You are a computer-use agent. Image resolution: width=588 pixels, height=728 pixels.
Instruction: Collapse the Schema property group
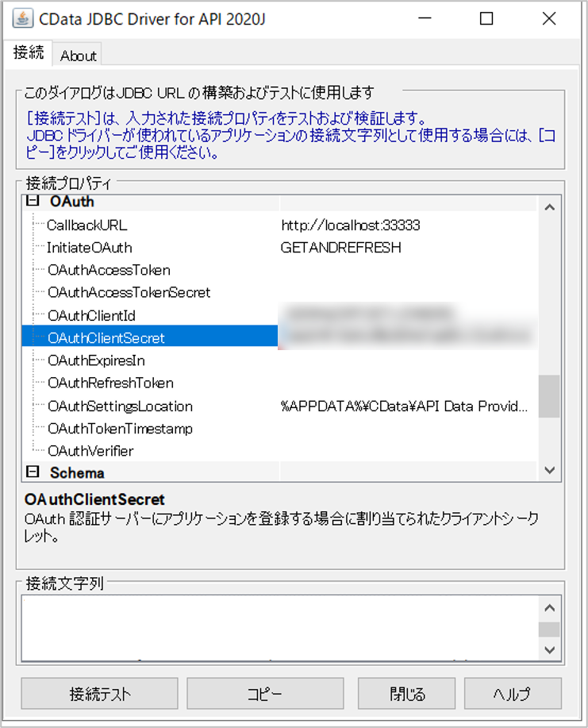point(33,472)
